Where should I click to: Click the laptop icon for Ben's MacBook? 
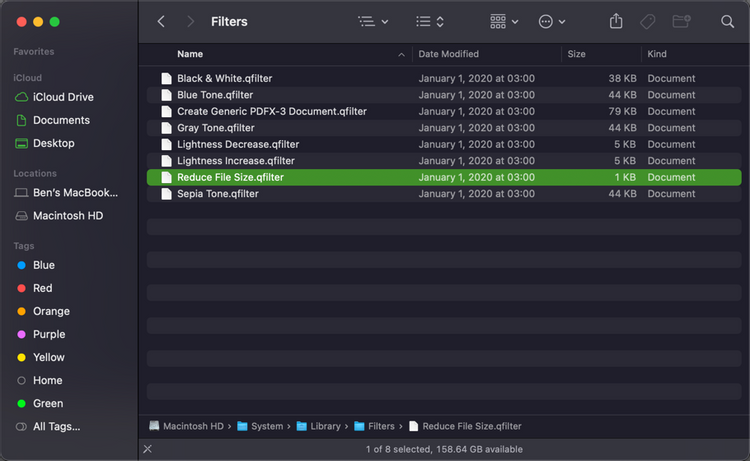[22, 193]
